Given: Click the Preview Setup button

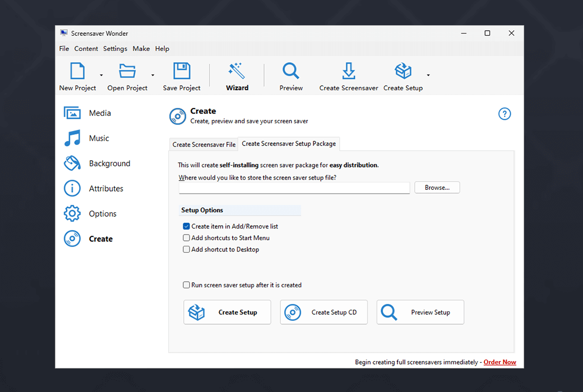Looking at the screenshot, I should pos(420,312).
